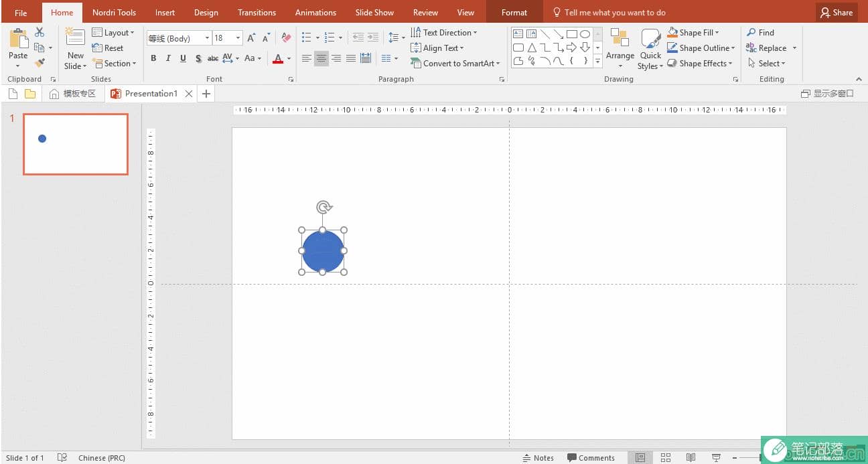Clear all formatting with eraser icon
This screenshot has width=868, height=464.
(287, 38)
